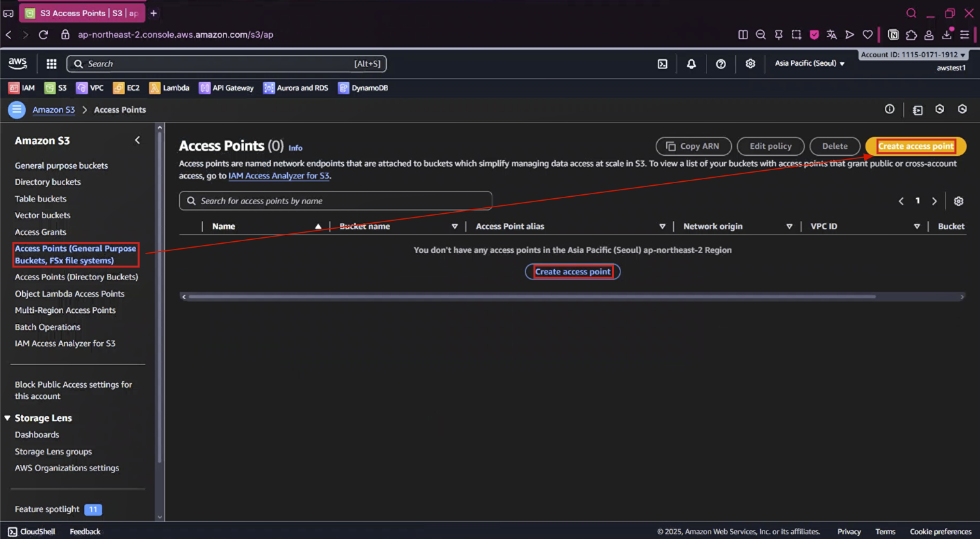Go to next page of access points
The height and width of the screenshot is (539, 980).
point(934,201)
